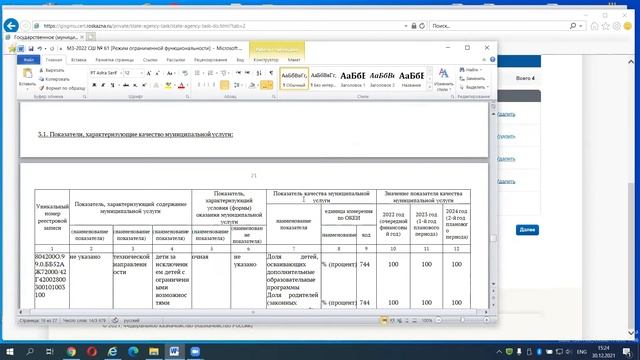Click the Undo arrow in Word's title bar
640x360 pixels.
pos(40,49)
